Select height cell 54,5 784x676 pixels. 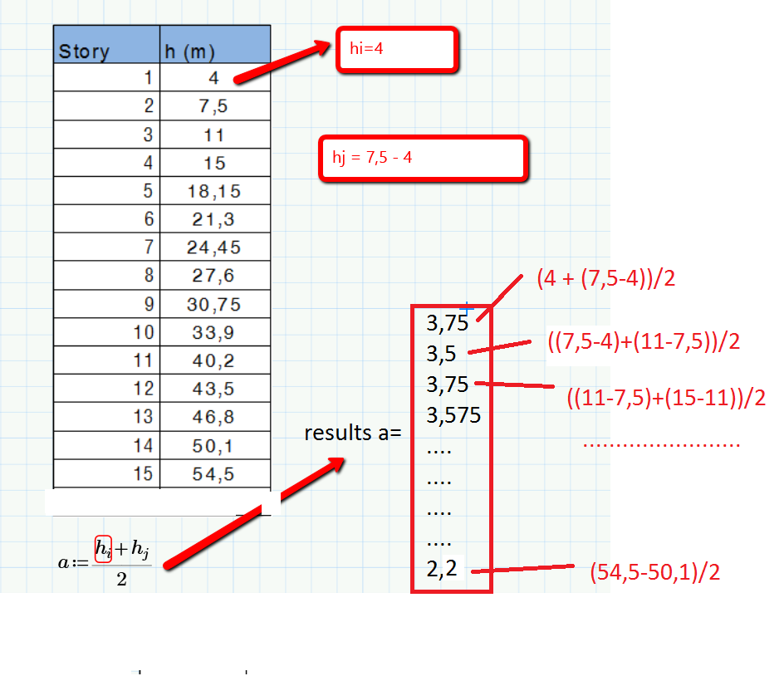[215, 473]
